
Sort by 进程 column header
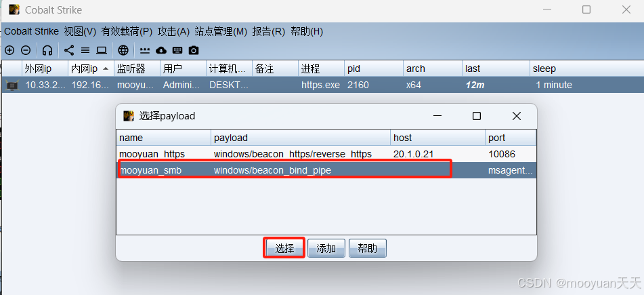tap(321, 68)
